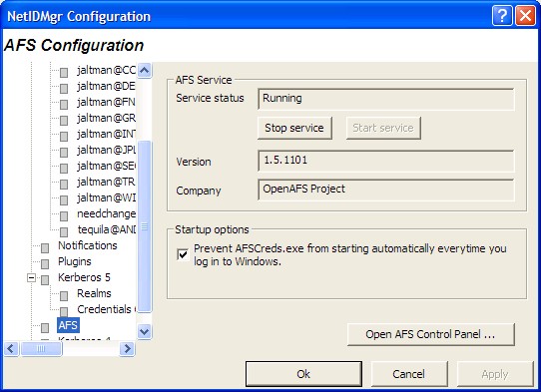Click the needchange identity icon
Screen dimensions: 541x392
pyautogui.click(x=64, y=215)
